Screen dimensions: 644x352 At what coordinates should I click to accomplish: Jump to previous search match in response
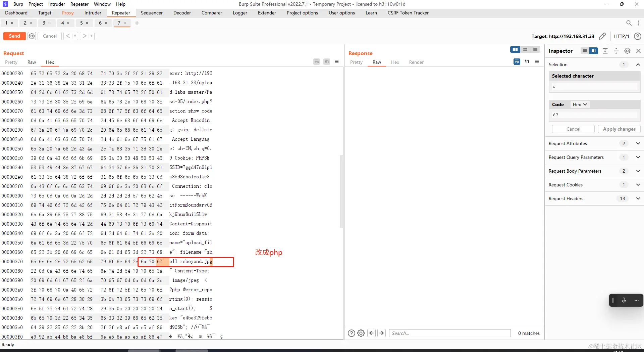tap(371, 333)
